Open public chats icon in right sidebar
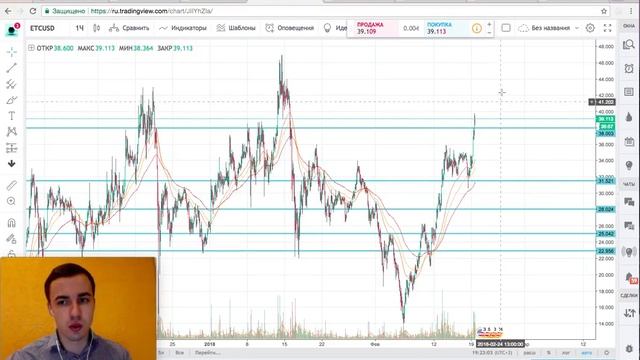 (x=629, y=202)
